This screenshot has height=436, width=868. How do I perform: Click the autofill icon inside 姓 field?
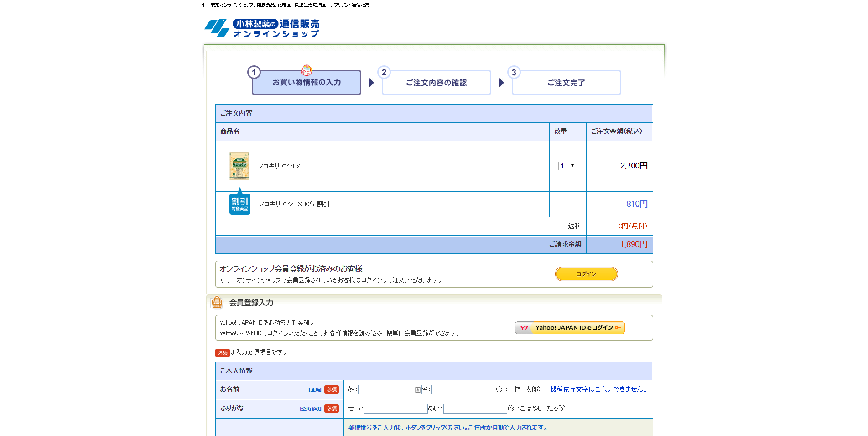(x=417, y=389)
